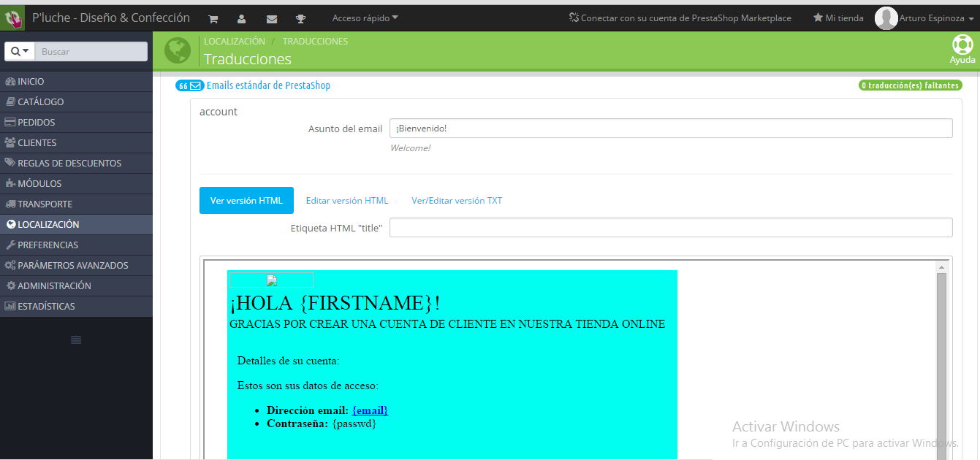
Task: Open INICIO in the sidebar
Action: point(76,82)
